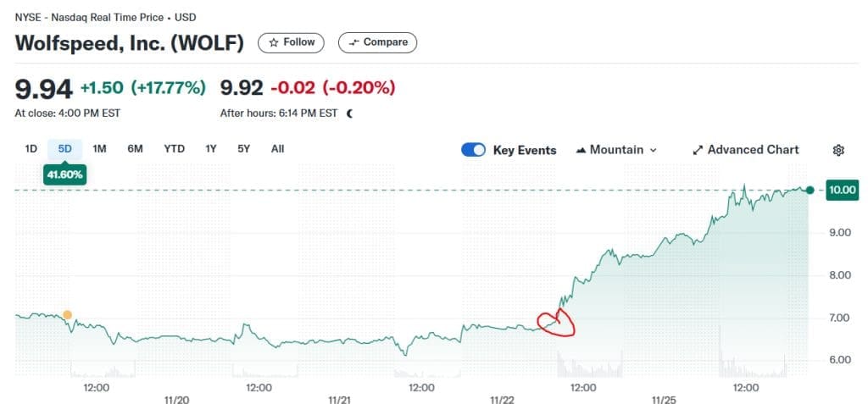The image size is (868, 404).
Task: Click the Wolfspeed, Inc. (WOLF) title
Action: pos(130,43)
